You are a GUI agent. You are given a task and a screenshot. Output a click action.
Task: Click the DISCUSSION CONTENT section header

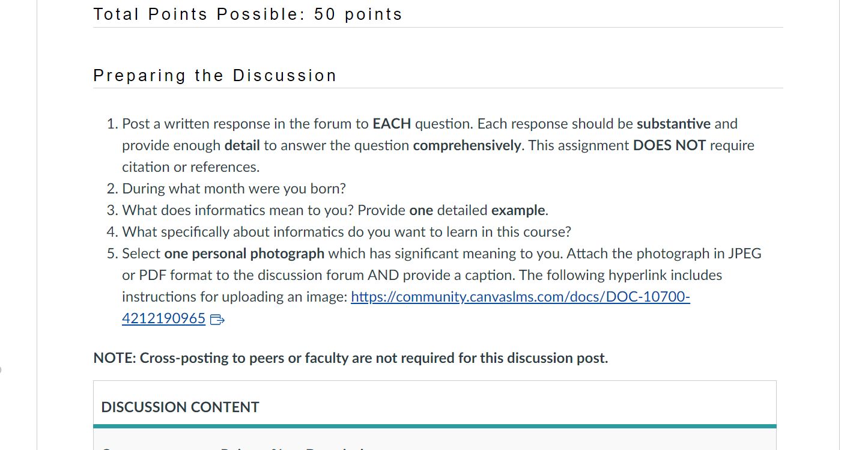tap(180, 407)
